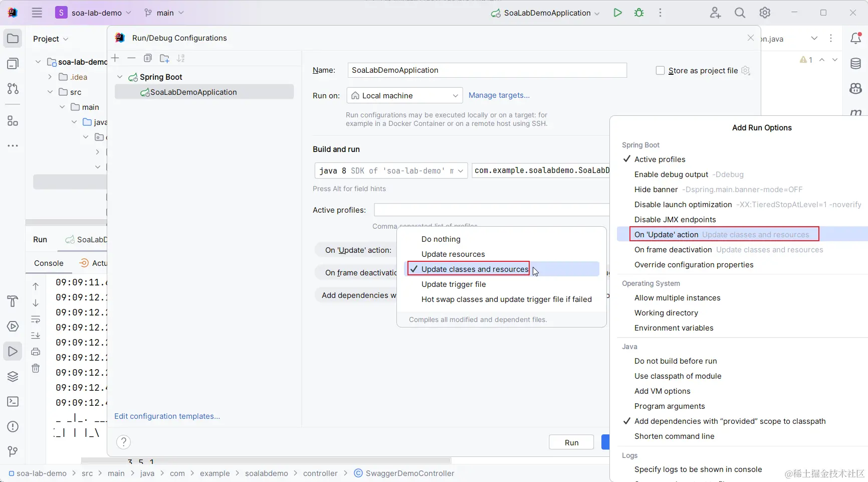Viewport: 868px width, 482px height.
Task: Open the Database tool window icon
Action: coord(856,63)
